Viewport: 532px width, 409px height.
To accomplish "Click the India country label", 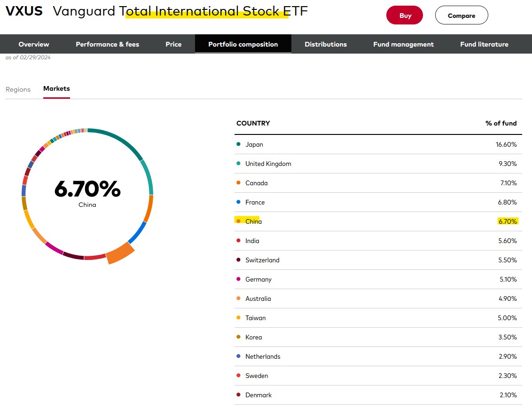I will click(x=252, y=241).
